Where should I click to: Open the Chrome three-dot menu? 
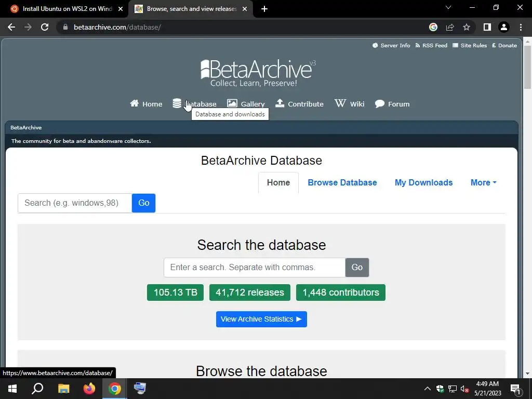[521, 27]
